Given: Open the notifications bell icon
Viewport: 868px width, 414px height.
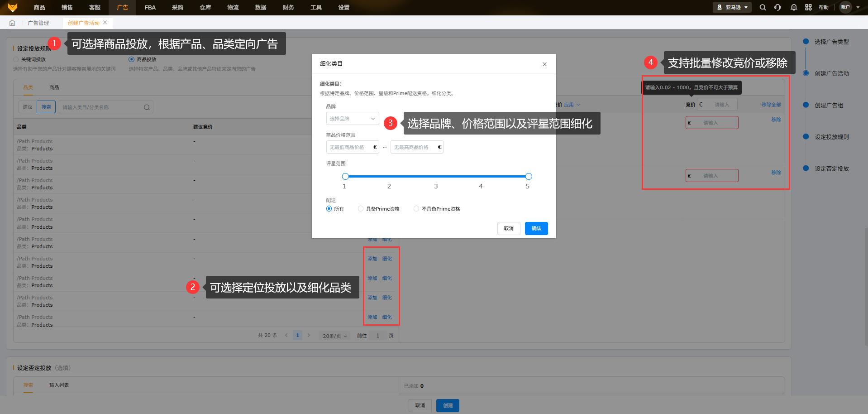Looking at the screenshot, I should [x=793, y=7].
